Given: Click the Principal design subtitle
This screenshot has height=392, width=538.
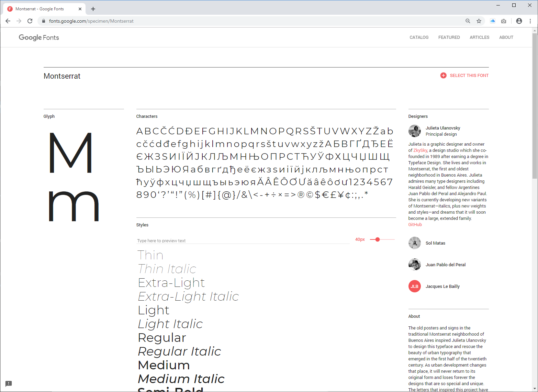Looking at the screenshot, I should [x=441, y=134].
